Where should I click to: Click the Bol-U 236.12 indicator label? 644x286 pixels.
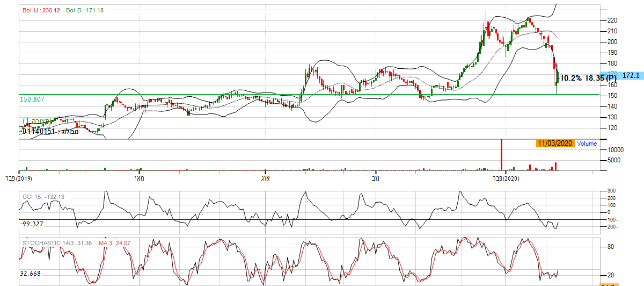click(x=41, y=10)
